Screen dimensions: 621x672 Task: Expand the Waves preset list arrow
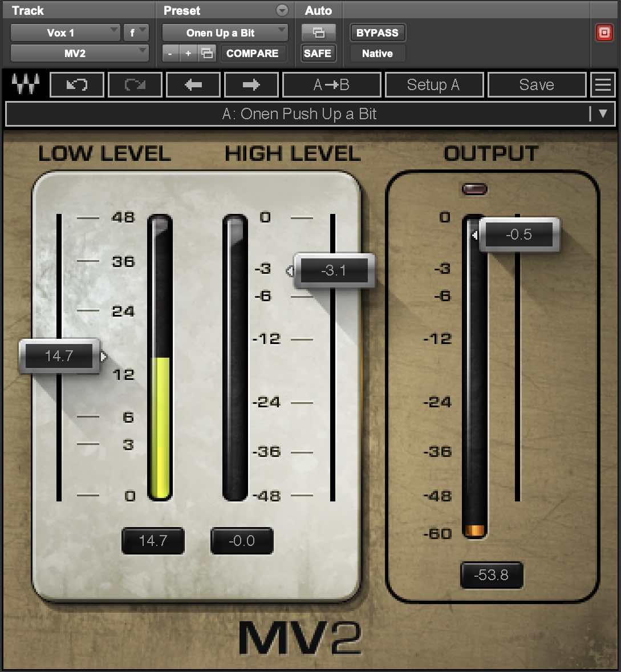pyautogui.click(x=603, y=114)
